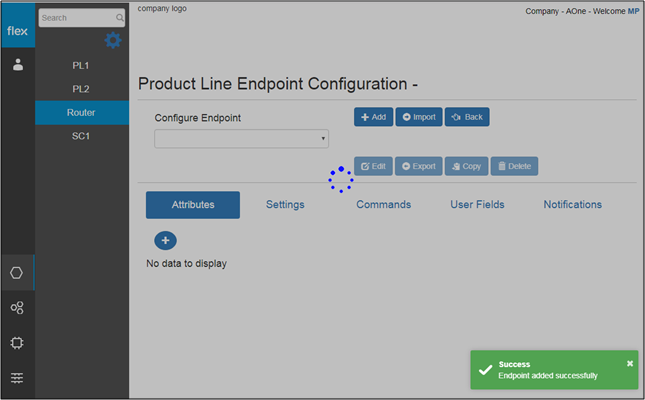The width and height of the screenshot is (645, 400).
Task: Click the Import button
Action: [x=418, y=117]
